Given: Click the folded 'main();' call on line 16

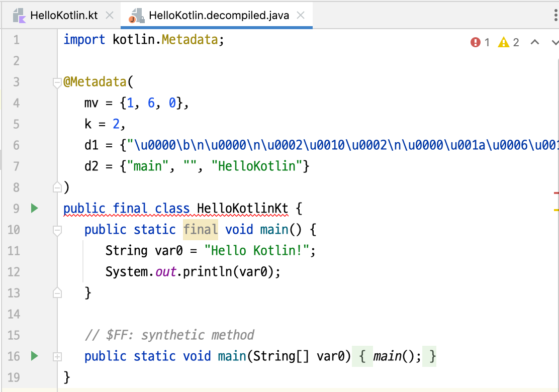Looking at the screenshot, I should tap(397, 356).
